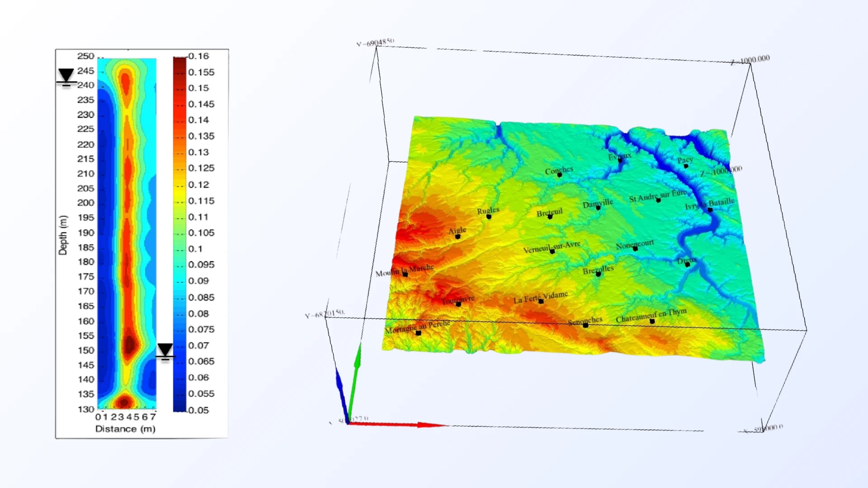Click the yellow band of the color scale near 0.12
Viewport: 868px width, 488px height.
click(x=179, y=185)
